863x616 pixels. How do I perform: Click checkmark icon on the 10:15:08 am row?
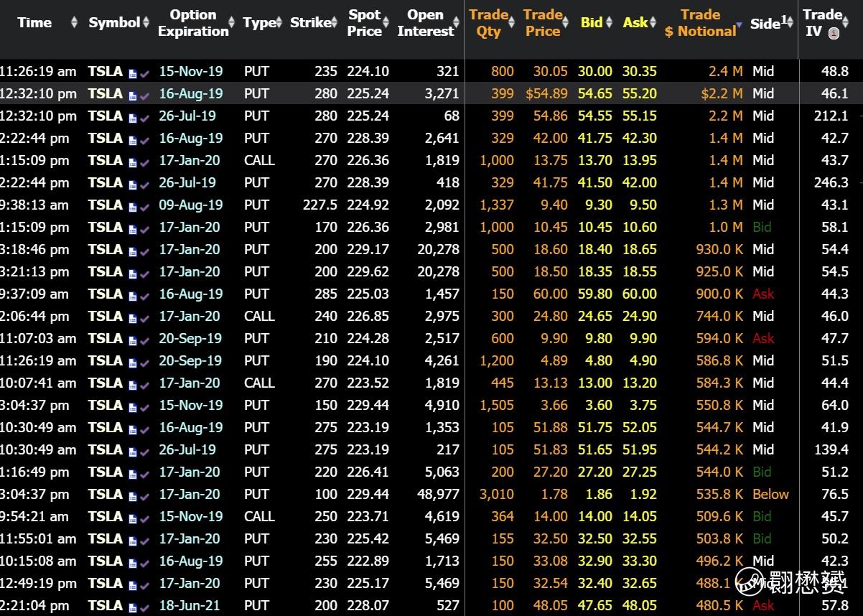[144, 563]
